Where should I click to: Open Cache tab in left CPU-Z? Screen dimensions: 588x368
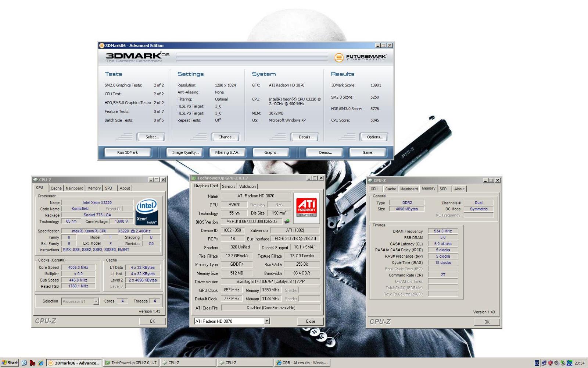point(56,188)
